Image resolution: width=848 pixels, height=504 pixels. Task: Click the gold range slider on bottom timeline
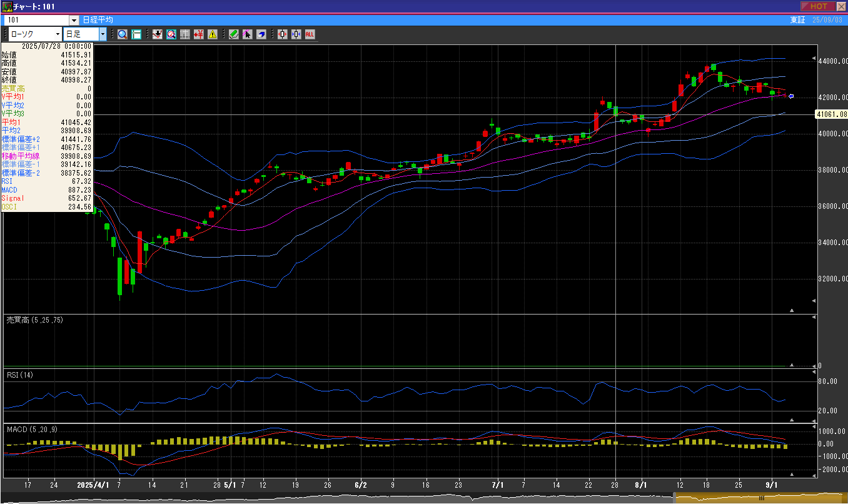coord(760,498)
